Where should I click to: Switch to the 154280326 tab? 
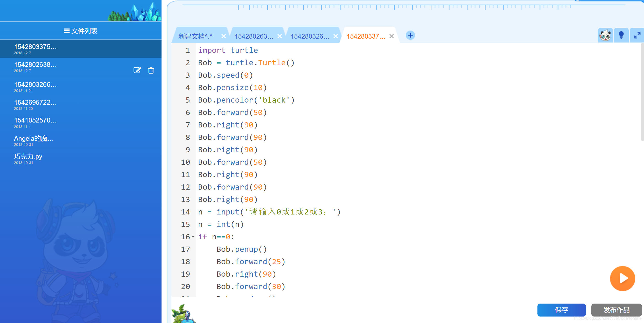310,36
